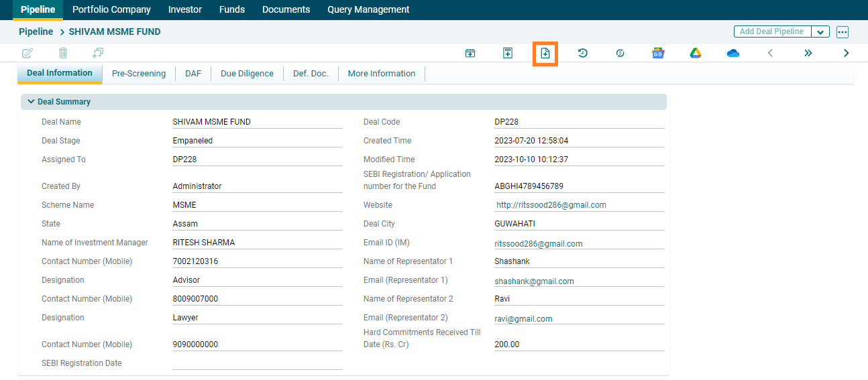Click the edit pencil icon
This screenshot has height=380, width=868.
[28, 53]
